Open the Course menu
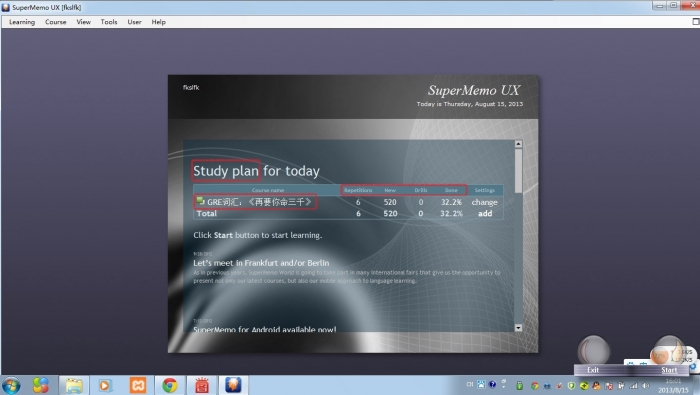 pos(55,22)
